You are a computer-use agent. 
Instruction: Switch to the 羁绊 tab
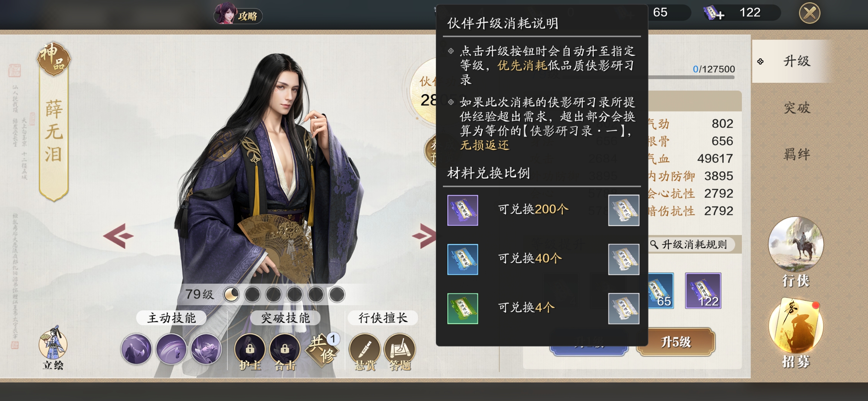[797, 154]
